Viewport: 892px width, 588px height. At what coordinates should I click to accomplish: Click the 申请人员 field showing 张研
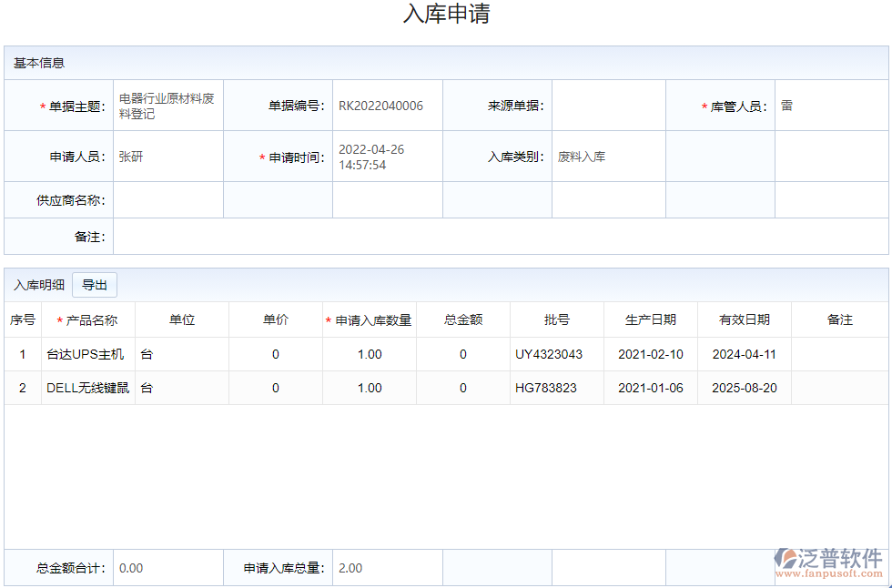pos(167,156)
